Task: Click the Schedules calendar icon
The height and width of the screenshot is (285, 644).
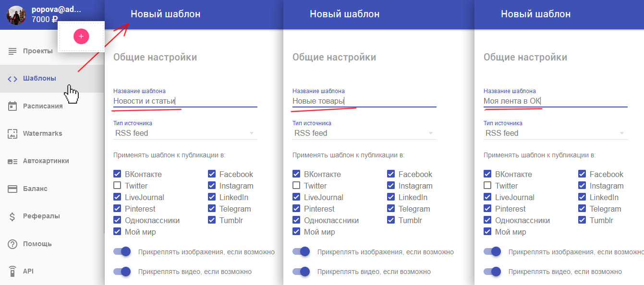Action: pos(12,106)
